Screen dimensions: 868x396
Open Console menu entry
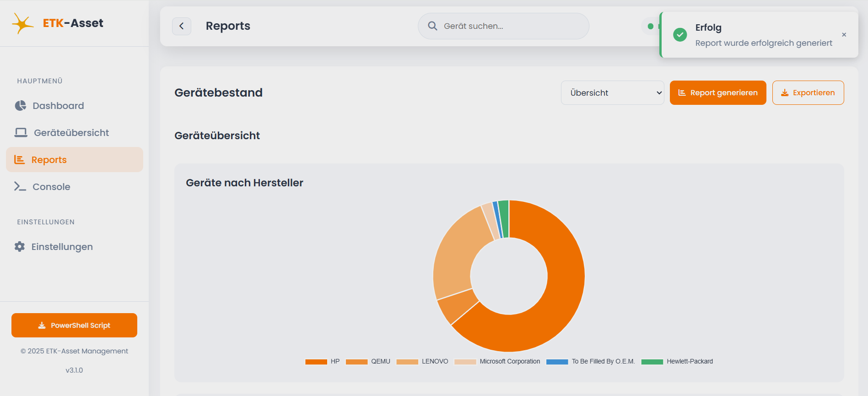coord(75,187)
